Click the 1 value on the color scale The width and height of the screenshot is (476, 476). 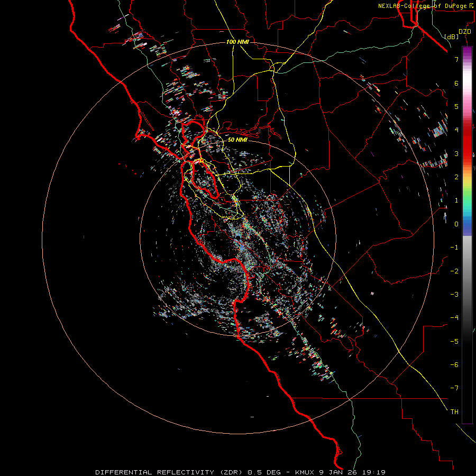pyautogui.click(x=456, y=200)
